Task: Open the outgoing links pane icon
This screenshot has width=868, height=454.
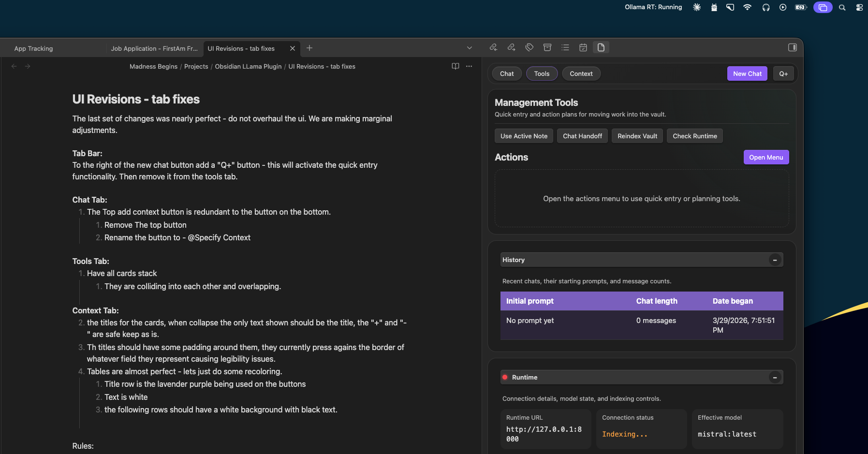Action: (x=511, y=47)
